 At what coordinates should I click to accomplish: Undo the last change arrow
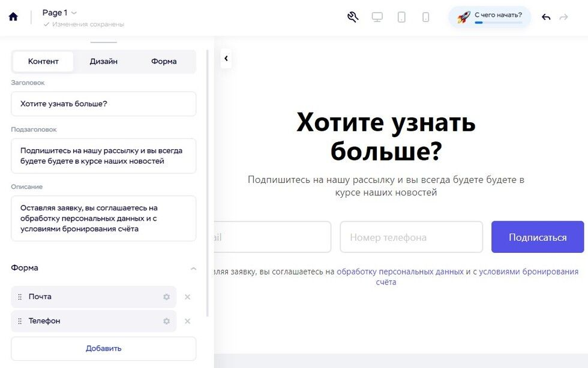[x=546, y=17]
